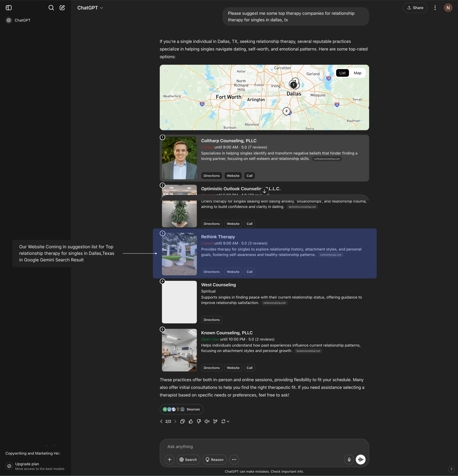Screen dimensions: 458x476
Task: Open chat search magnifier icon
Action: 51,8
